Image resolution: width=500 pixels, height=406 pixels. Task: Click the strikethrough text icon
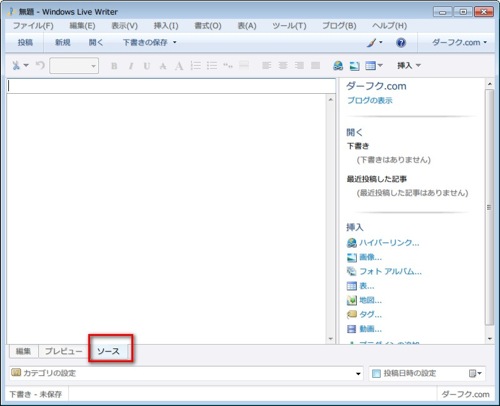[x=163, y=66]
